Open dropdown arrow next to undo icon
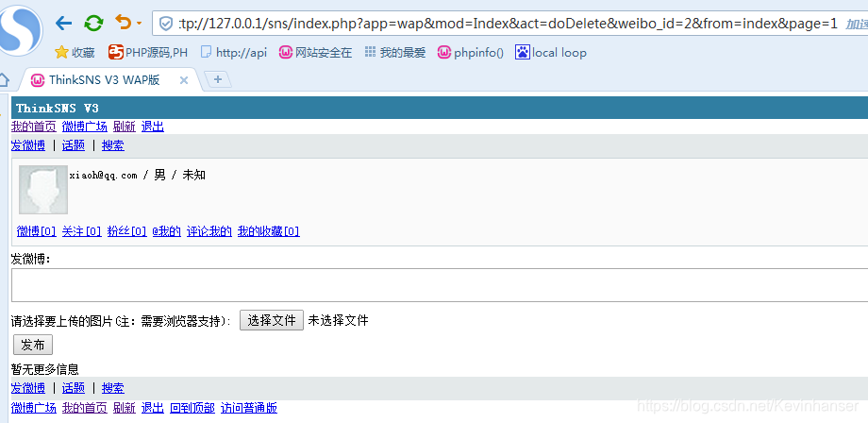 139,24
